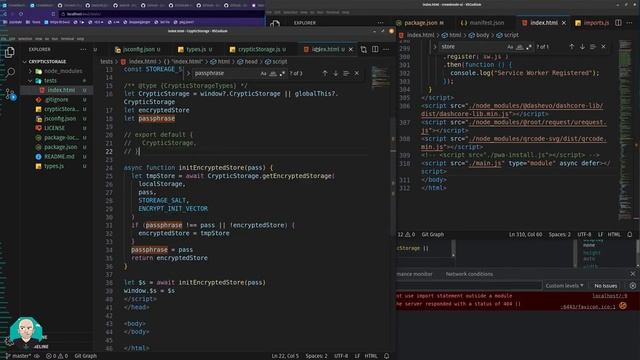Screen dimensions: 640x360
Task: Go to next match for passphrase
Action: pyautogui.click(x=336, y=73)
